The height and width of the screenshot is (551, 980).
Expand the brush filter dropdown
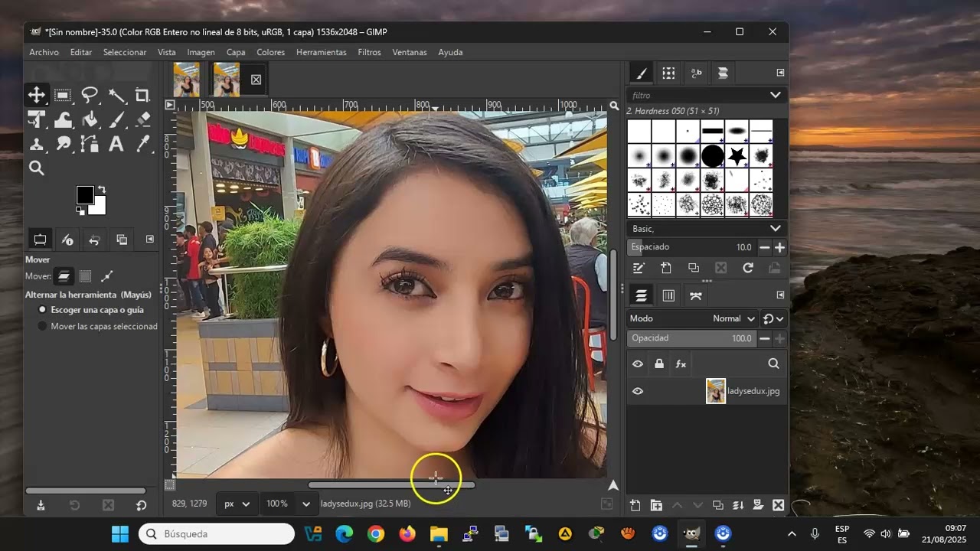tap(775, 95)
